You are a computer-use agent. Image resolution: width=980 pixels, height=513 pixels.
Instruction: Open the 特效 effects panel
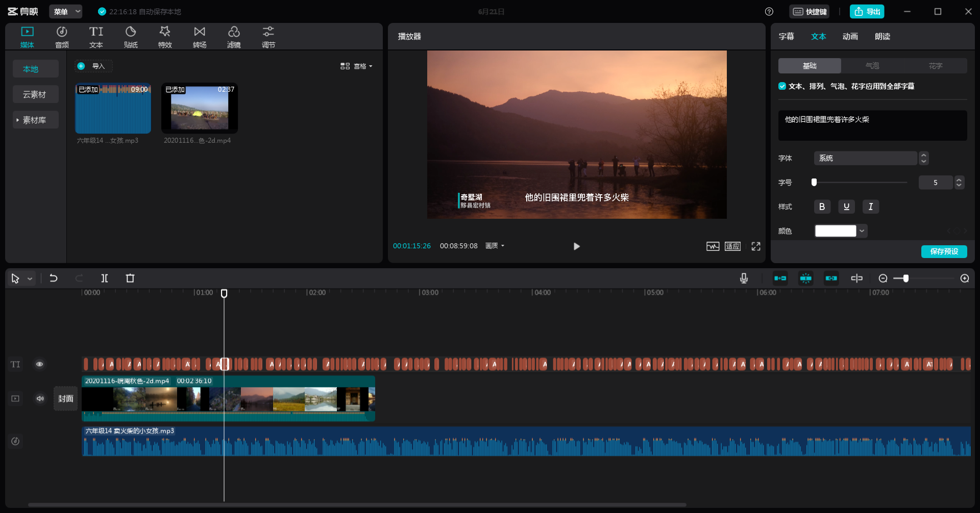[x=165, y=37]
